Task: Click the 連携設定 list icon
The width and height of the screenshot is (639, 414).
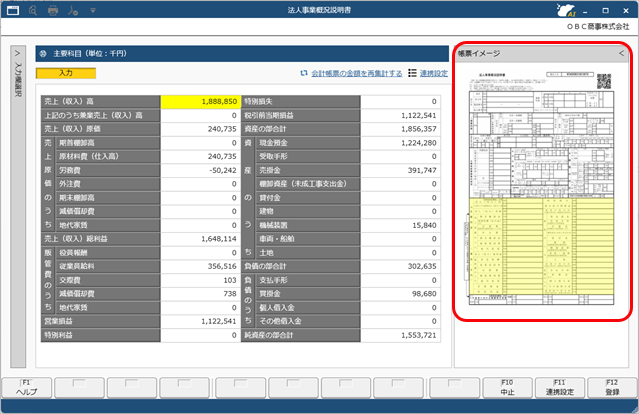Action: 412,73
